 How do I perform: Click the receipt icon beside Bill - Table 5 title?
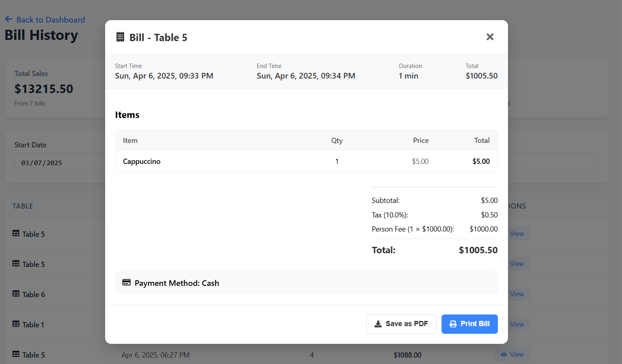[x=120, y=37]
